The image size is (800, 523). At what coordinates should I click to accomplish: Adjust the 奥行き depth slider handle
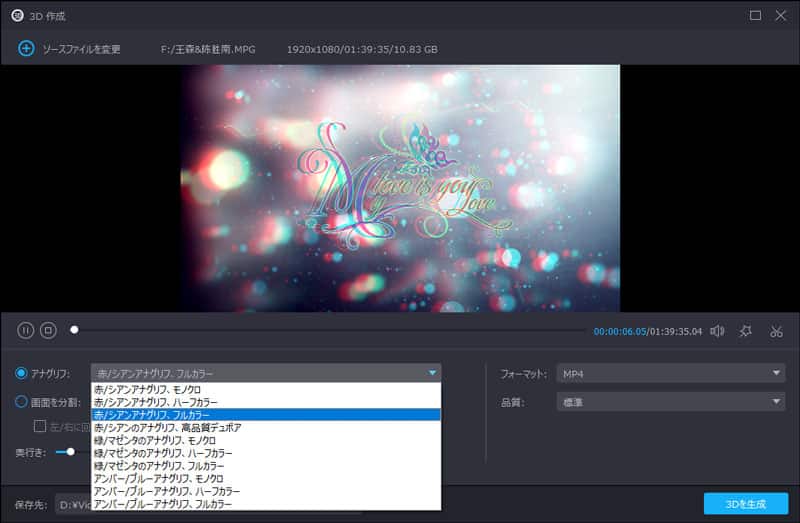[70, 452]
